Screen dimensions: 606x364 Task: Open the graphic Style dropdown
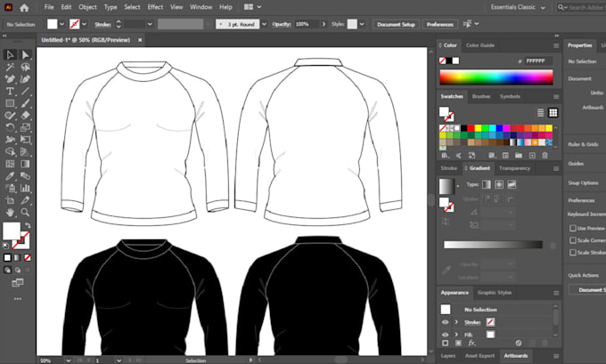pyautogui.click(x=362, y=24)
